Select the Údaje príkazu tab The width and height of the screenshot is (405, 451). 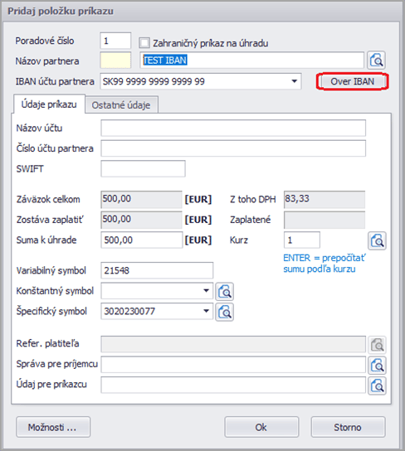[x=49, y=104]
